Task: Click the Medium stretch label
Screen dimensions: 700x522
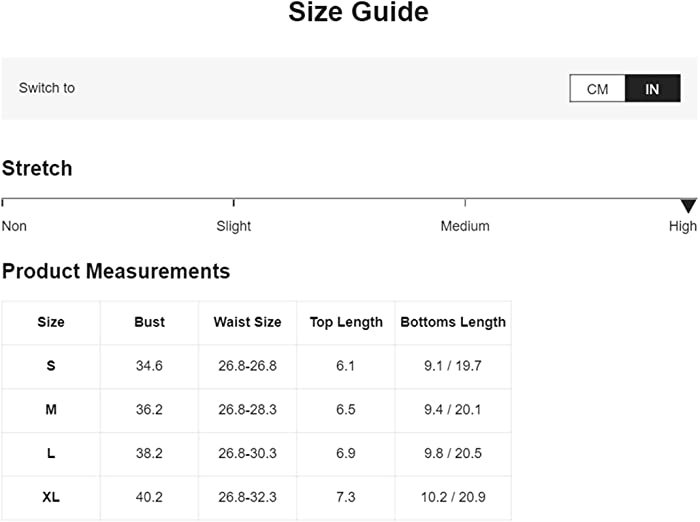Action: click(465, 226)
